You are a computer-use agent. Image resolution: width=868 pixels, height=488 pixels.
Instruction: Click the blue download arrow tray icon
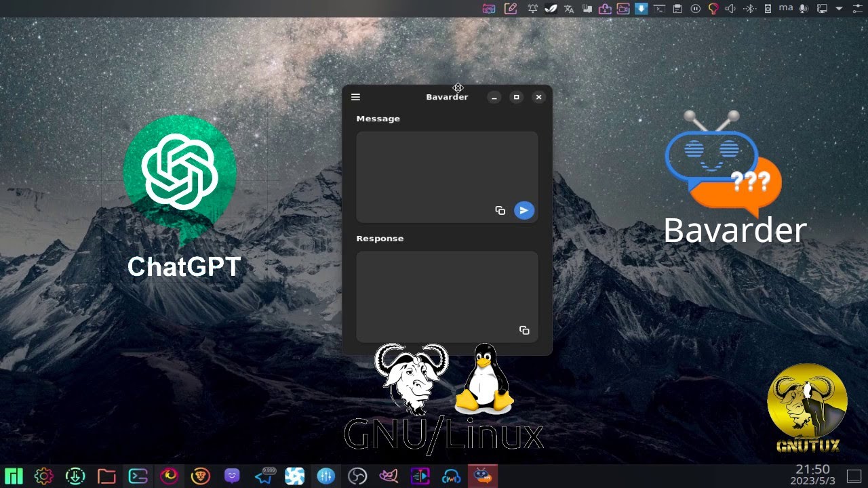point(642,8)
